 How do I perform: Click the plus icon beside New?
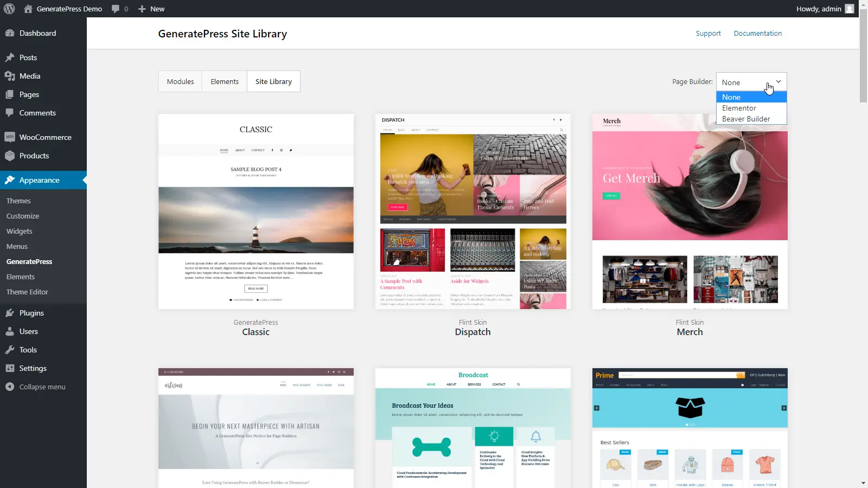tap(142, 9)
